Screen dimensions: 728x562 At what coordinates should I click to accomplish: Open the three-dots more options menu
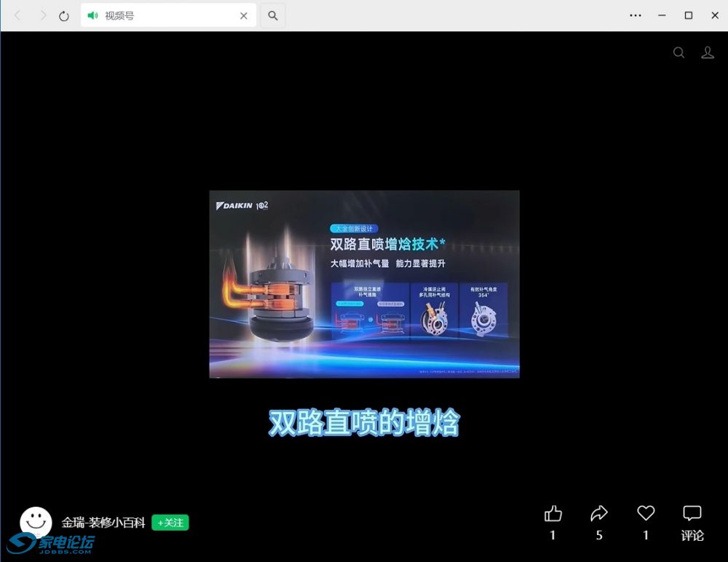coord(636,15)
